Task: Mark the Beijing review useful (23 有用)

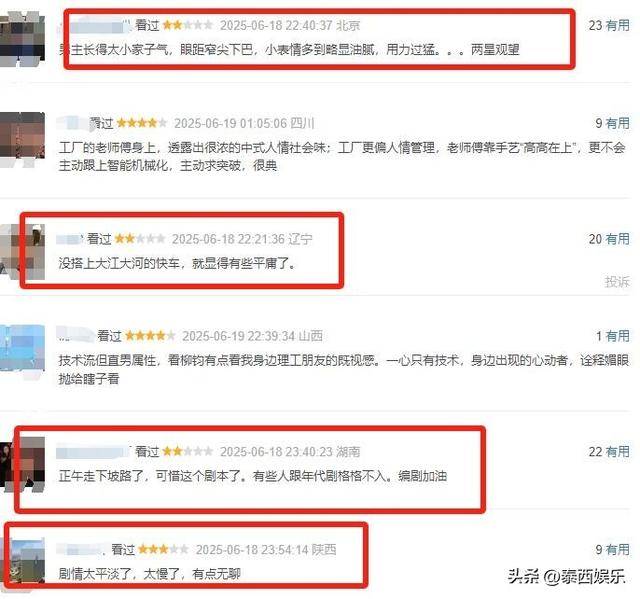Action: [x=609, y=25]
